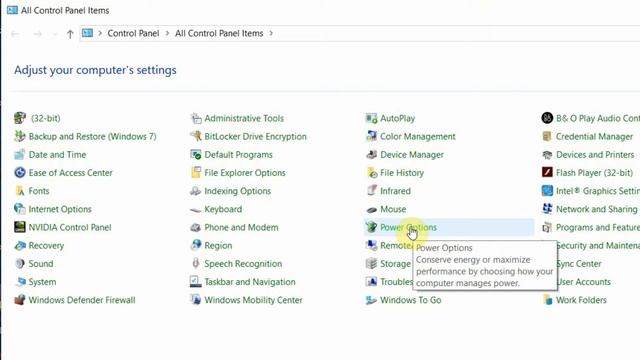Image resolution: width=640 pixels, height=360 pixels.
Task: Open the Internet Options icon
Action: point(20,209)
